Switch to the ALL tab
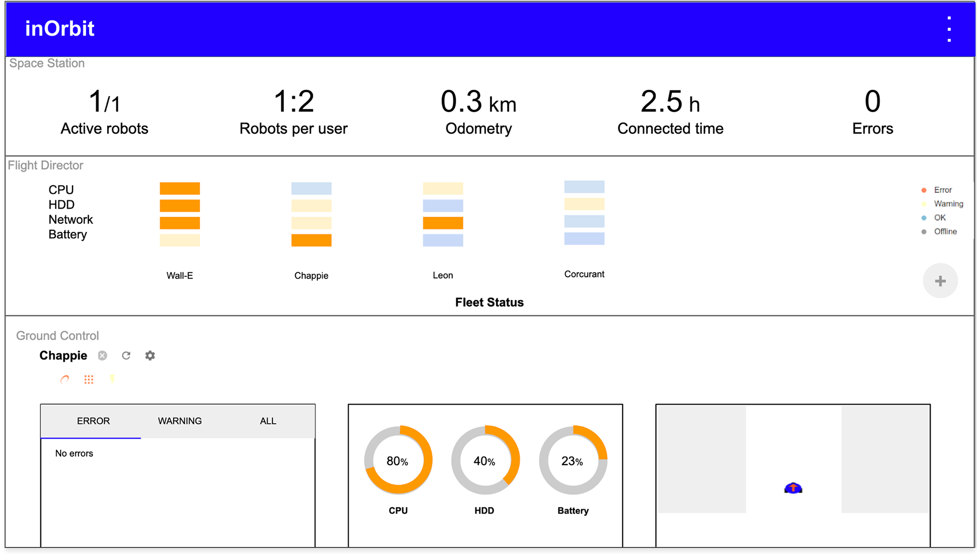Screen dimensions: 980x557 268,421
